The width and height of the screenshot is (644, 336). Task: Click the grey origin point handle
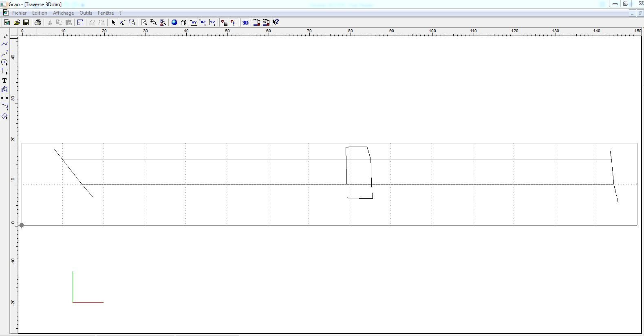(x=22, y=225)
